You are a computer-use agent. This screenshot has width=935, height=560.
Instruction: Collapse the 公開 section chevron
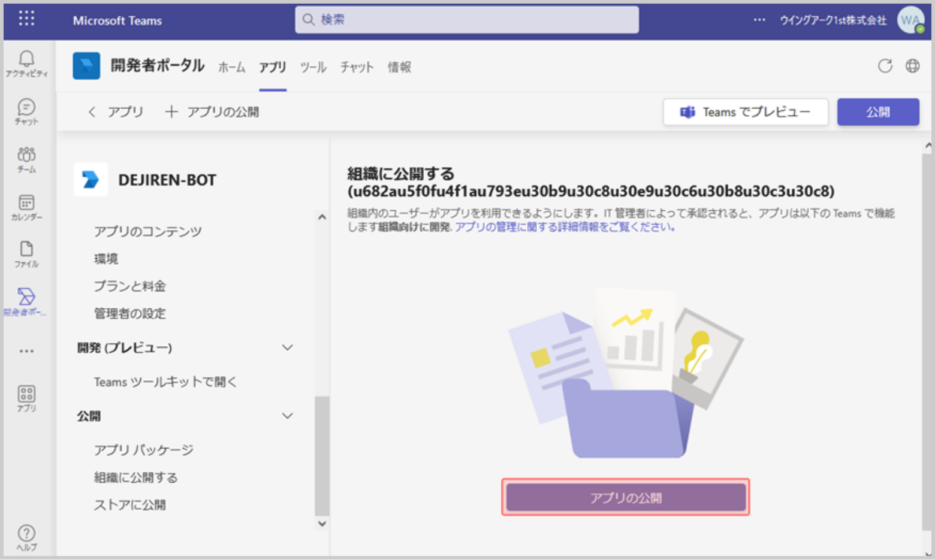tap(288, 416)
